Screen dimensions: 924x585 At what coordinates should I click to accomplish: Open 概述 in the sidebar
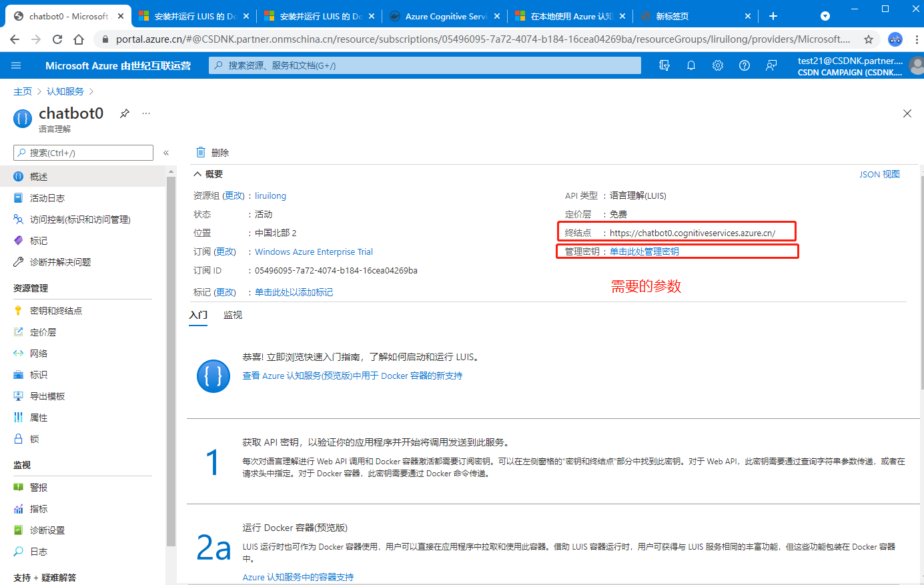(83, 177)
